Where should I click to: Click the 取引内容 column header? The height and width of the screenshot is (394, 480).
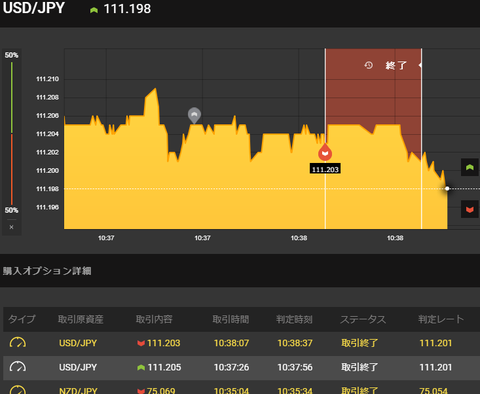(x=154, y=319)
